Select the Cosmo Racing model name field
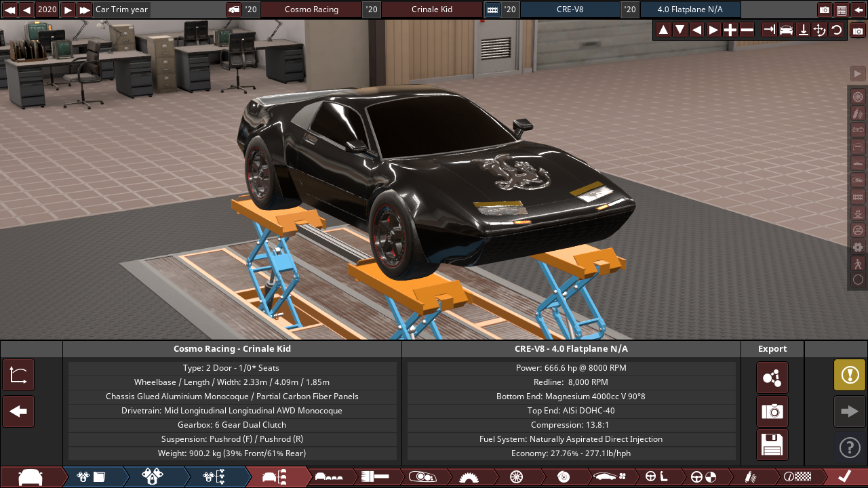The width and height of the screenshot is (868, 488). pos(311,9)
